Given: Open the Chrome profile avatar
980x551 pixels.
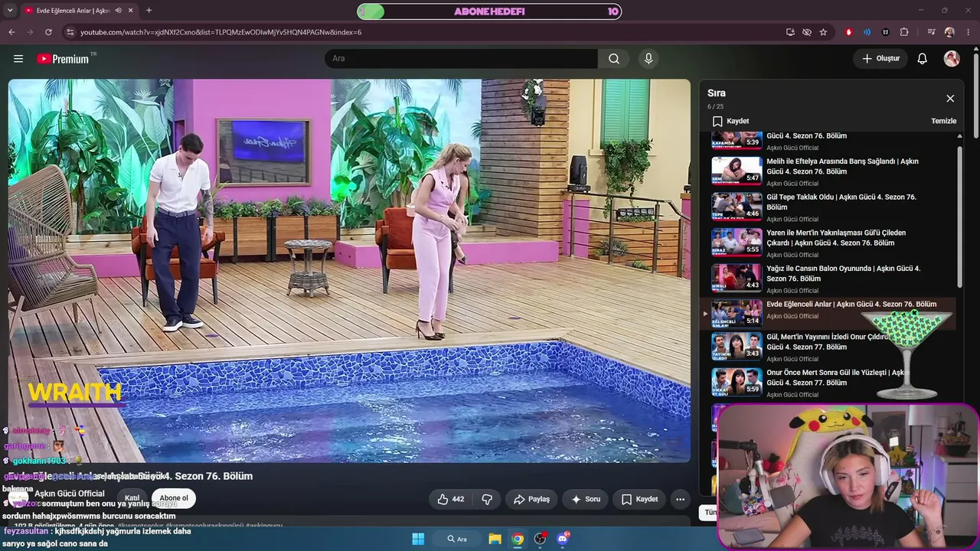Looking at the screenshot, I should [x=949, y=32].
